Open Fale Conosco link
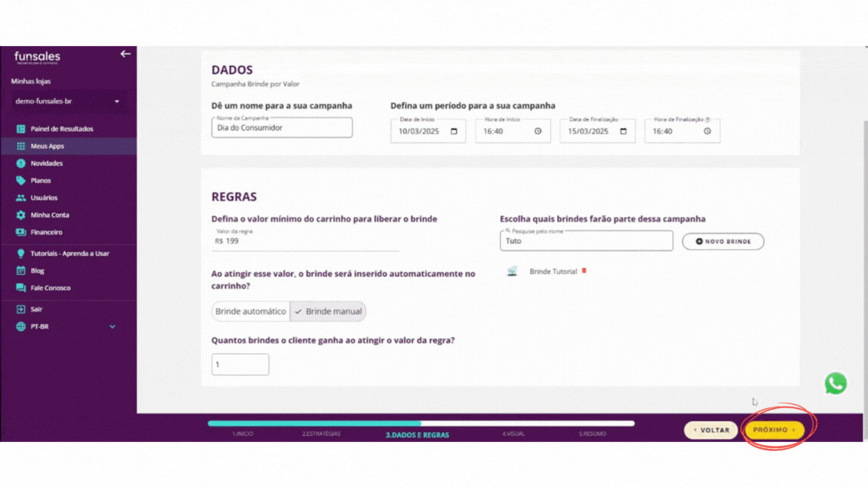Viewport: 868px width, 488px height. coord(50,288)
